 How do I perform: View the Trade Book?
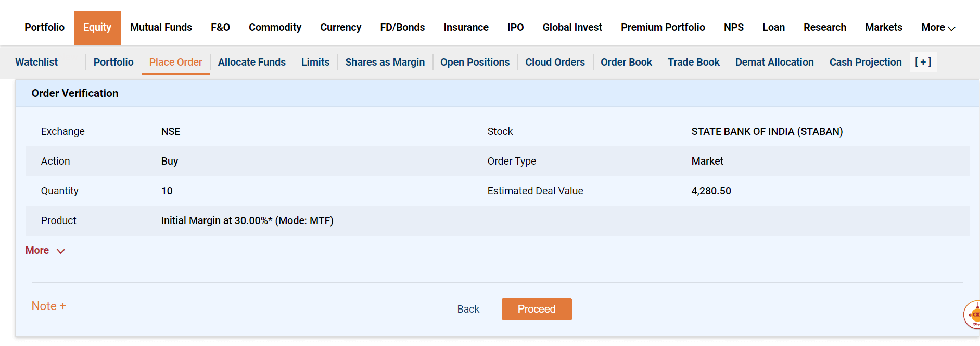click(x=693, y=62)
